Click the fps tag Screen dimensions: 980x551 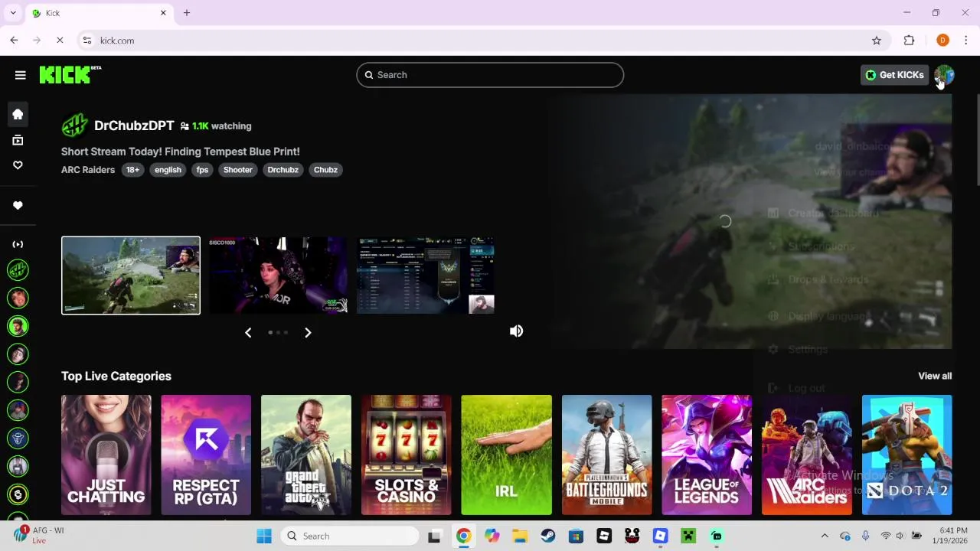point(202,170)
